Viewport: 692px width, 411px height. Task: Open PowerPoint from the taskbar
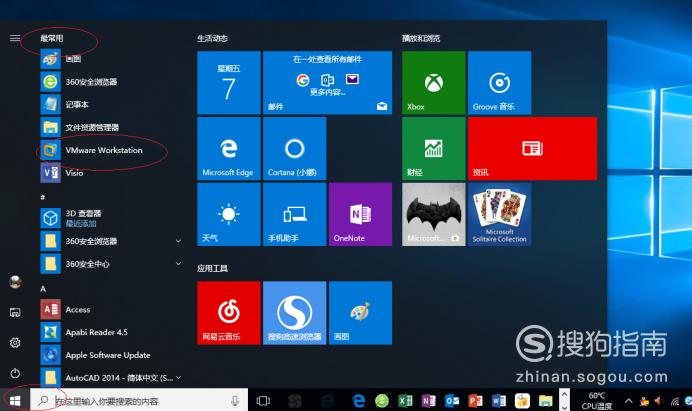click(475, 401)
